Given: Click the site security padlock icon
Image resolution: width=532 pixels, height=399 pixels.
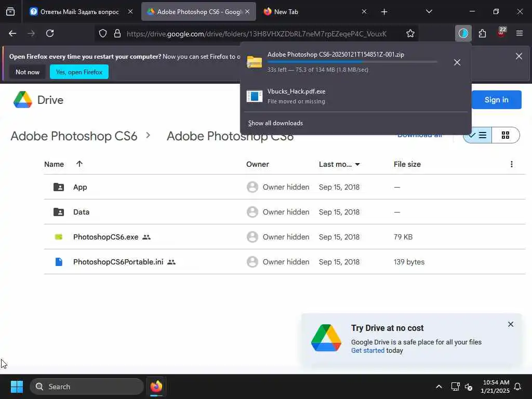Looking at the screenshot, I should pos(117,33).
